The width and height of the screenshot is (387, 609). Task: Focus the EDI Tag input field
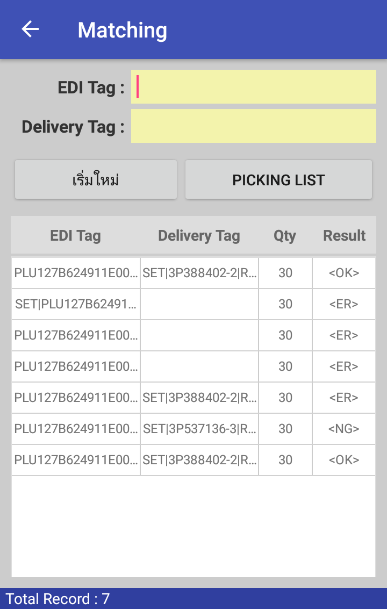click(x=253, y=87)
